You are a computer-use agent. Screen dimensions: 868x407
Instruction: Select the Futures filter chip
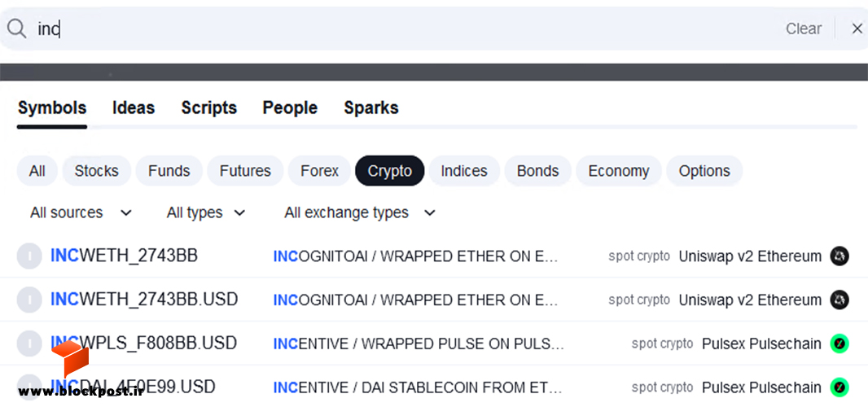245,171
